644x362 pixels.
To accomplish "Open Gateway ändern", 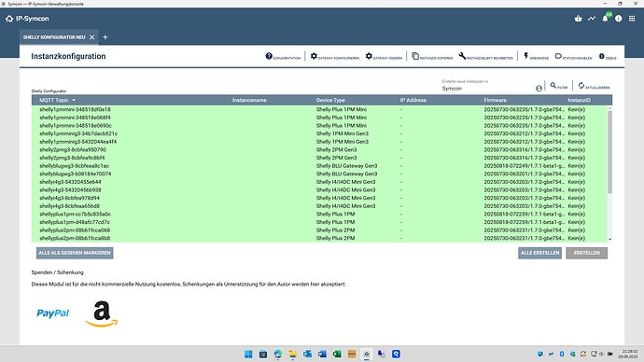I will (384, 57).
